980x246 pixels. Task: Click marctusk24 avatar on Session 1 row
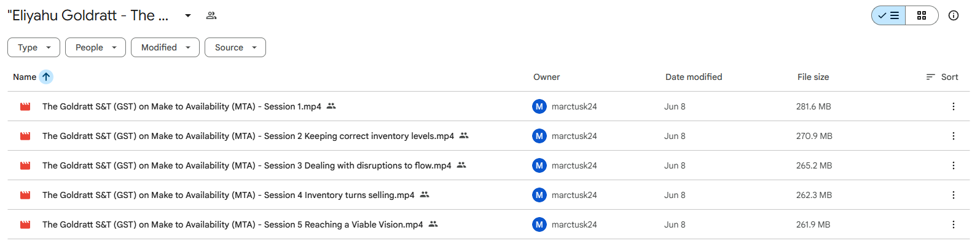pos(539,106)
